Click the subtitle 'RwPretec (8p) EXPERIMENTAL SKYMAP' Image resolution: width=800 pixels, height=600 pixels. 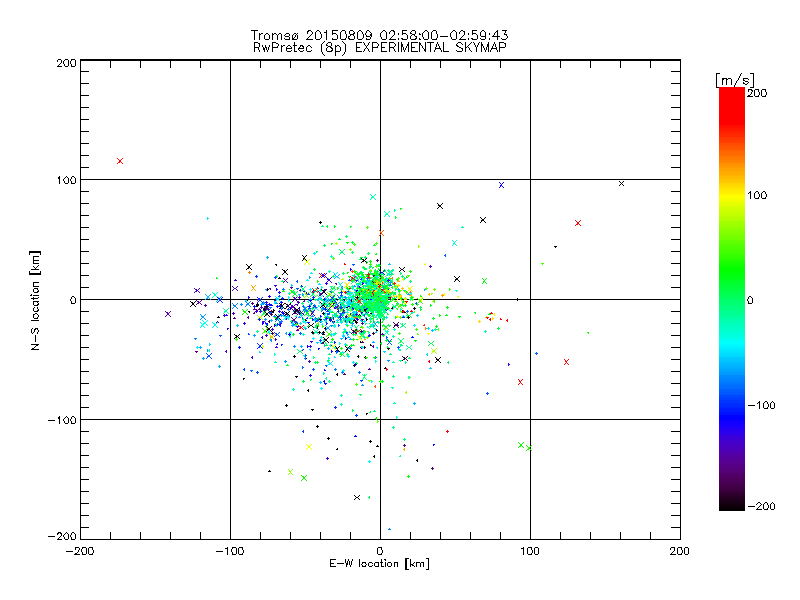click(380, 48)
